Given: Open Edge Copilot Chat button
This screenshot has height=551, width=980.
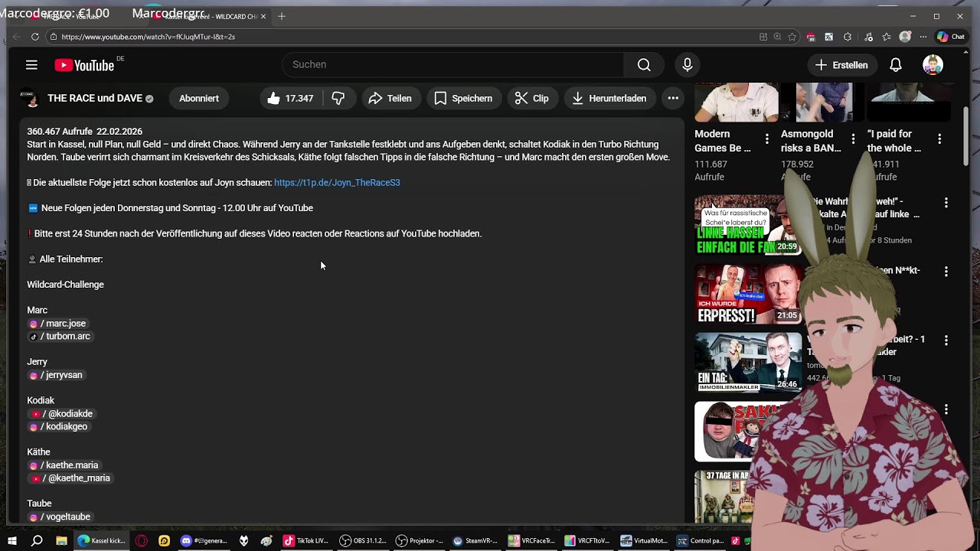Looking at the screenshot, I should pos(951,37).
